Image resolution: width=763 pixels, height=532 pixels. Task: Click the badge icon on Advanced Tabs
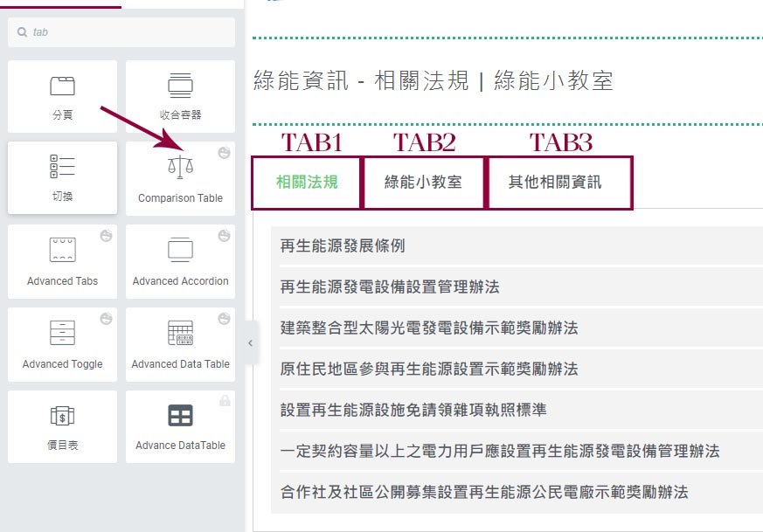(106, 236)
